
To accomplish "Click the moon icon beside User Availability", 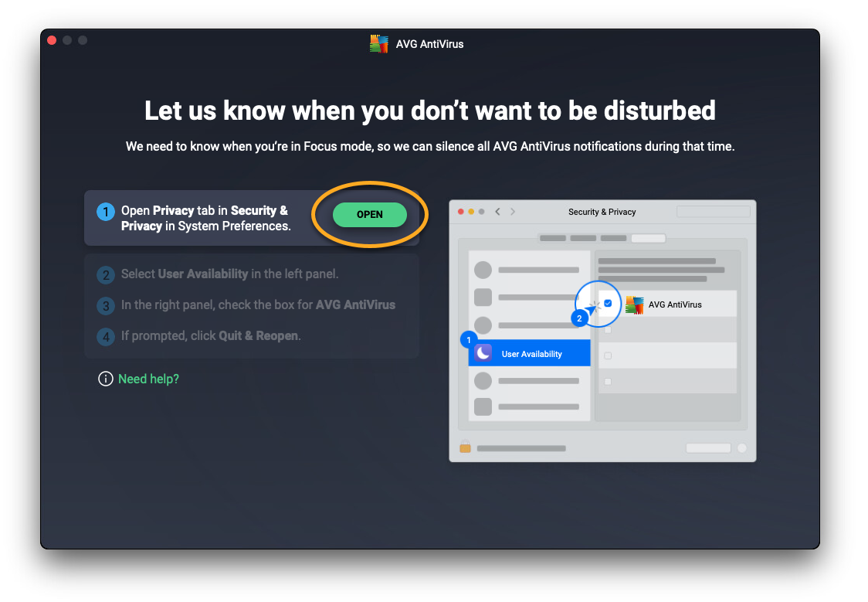I will point(483,353).
